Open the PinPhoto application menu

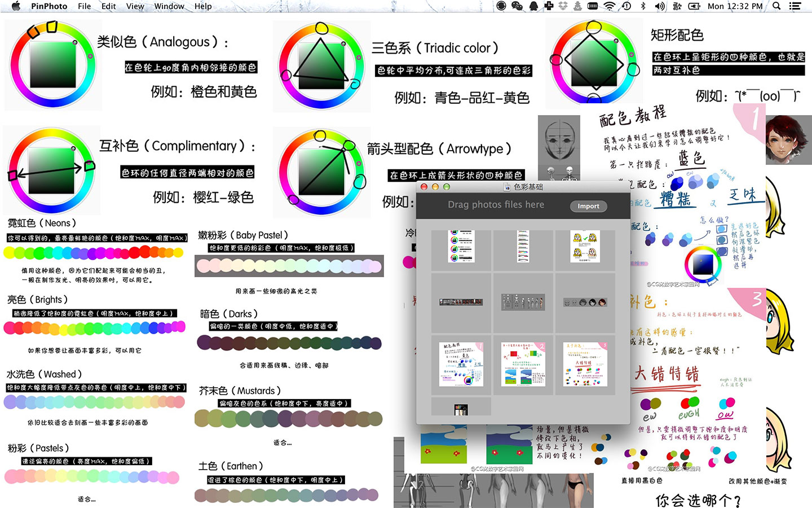49,6
